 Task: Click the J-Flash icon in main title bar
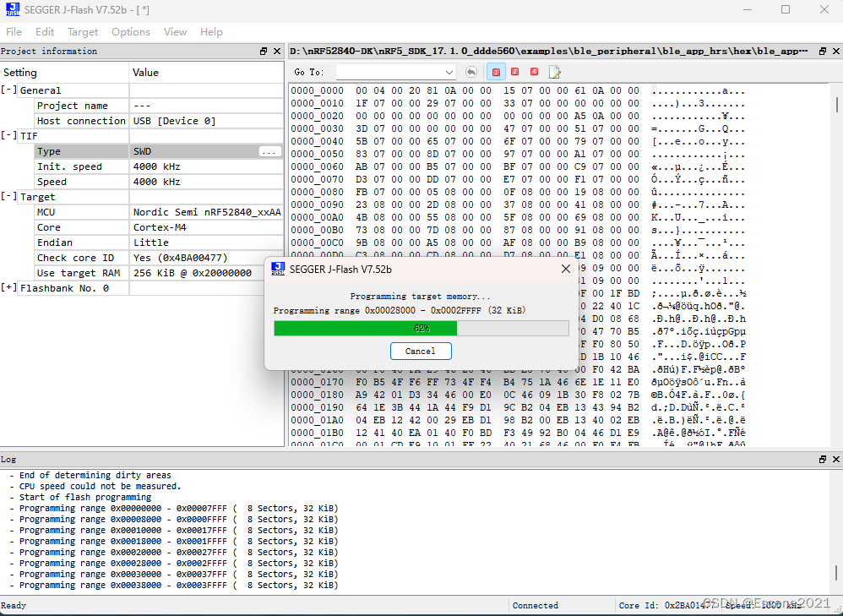click(x=12, y=9)
